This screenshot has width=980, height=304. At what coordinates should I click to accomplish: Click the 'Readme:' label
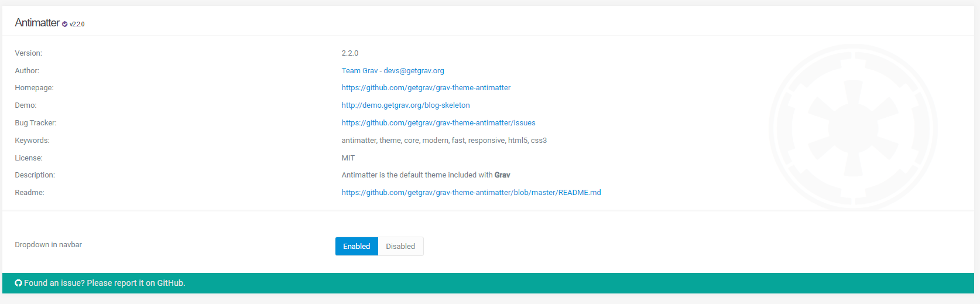coord(30,193)
